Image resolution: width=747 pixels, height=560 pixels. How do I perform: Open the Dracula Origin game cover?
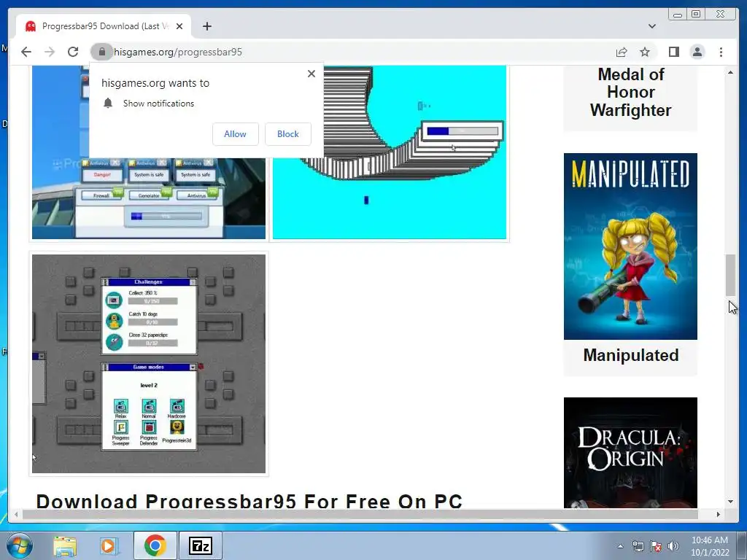(x=630, y=452)
